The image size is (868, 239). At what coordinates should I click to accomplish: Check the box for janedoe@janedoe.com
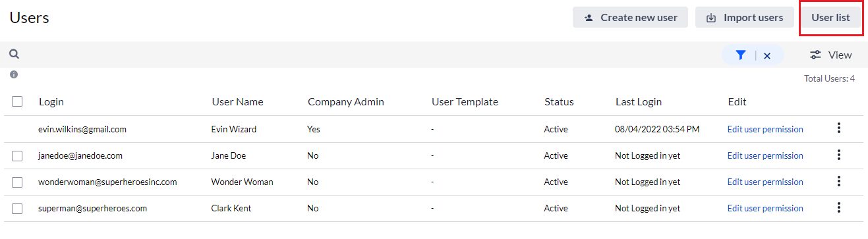(17, 156)
